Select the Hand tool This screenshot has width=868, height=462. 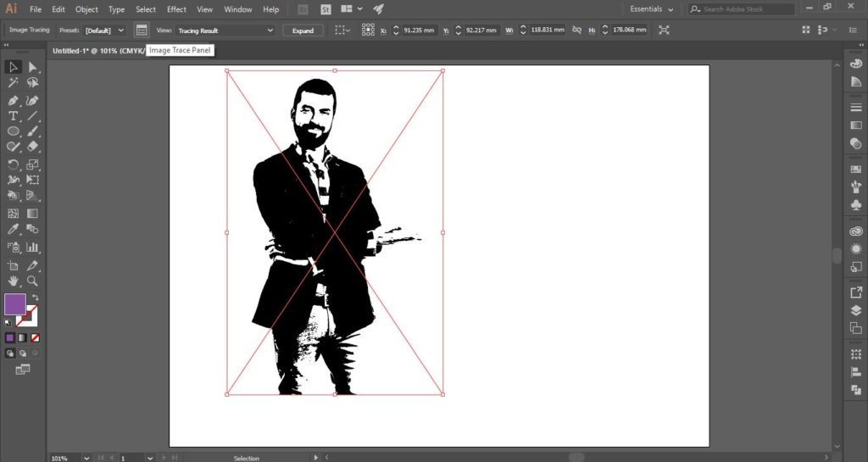click(x=13, y=281)
